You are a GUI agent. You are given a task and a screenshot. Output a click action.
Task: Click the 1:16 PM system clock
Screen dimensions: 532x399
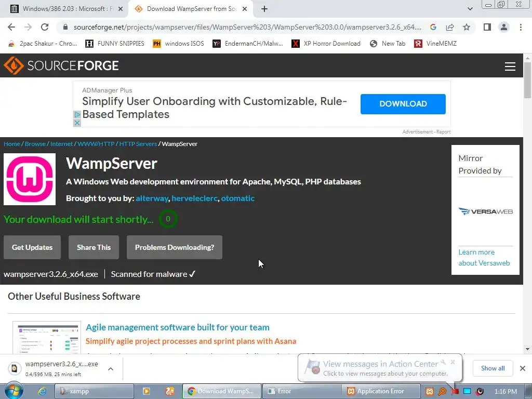(x=506, y=391)
